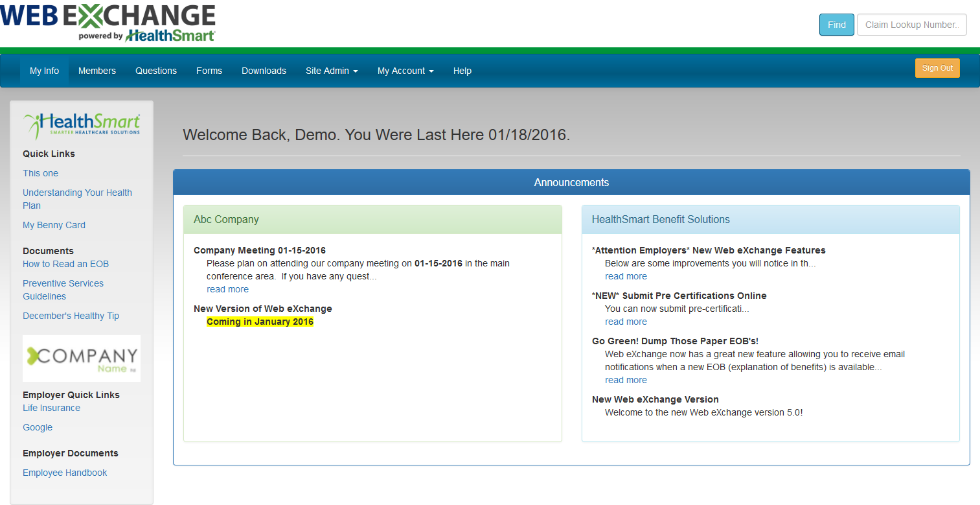Screen dimensions: 980x505
Task: Click HealthSmart Benefit Solutions panel heading
Action: [771, 220]
